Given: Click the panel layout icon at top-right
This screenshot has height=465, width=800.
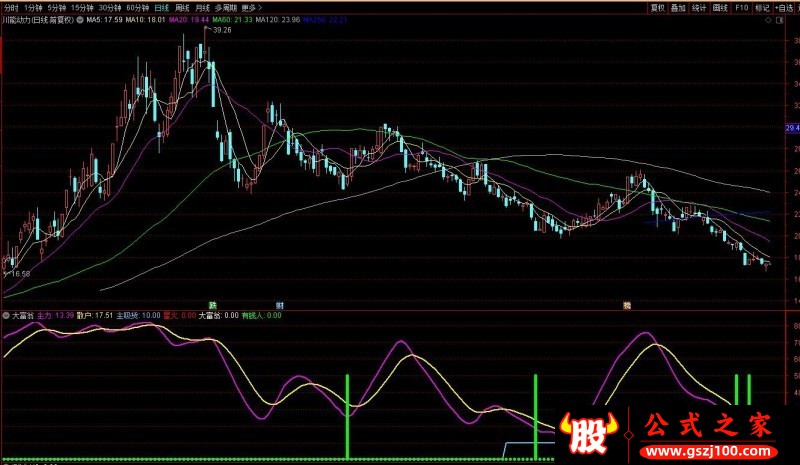Looking at the screenshot, I should click(x=779, y=19).
